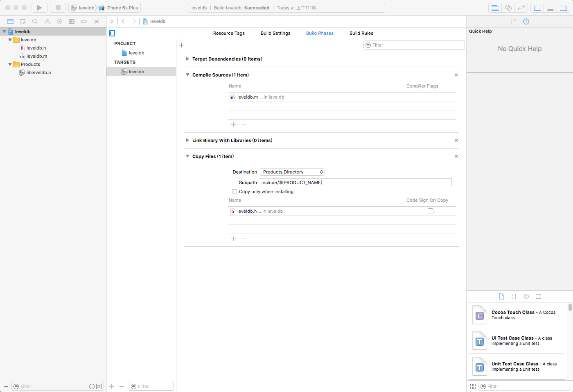This screenshot has width=573, height=392.
Task: Open the Destination dropdown
Action: [292, 172]
